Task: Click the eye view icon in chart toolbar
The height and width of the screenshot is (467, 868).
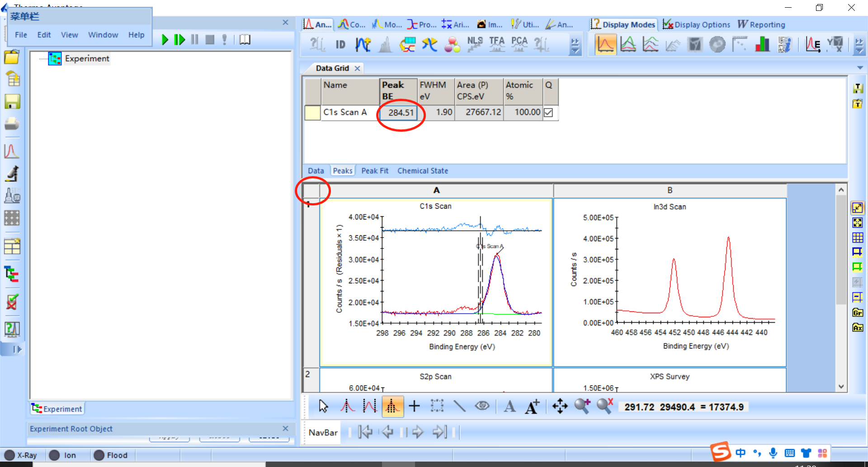Action: point(482,405)
